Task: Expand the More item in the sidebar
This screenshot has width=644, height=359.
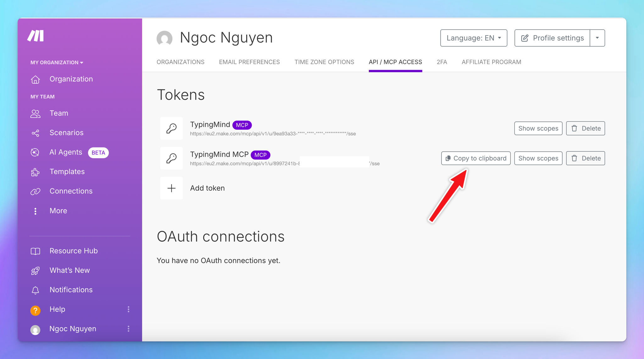Action: (58, 211)
